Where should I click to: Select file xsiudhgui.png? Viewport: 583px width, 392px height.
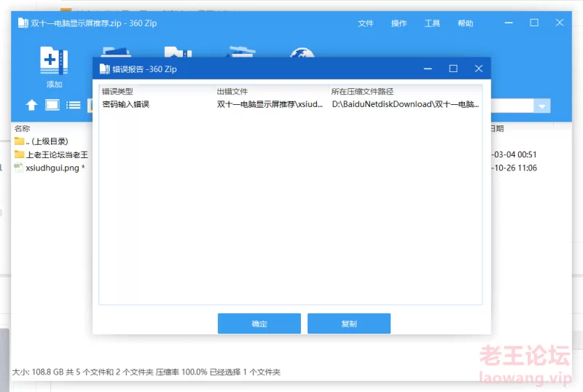tap(51, 168)
